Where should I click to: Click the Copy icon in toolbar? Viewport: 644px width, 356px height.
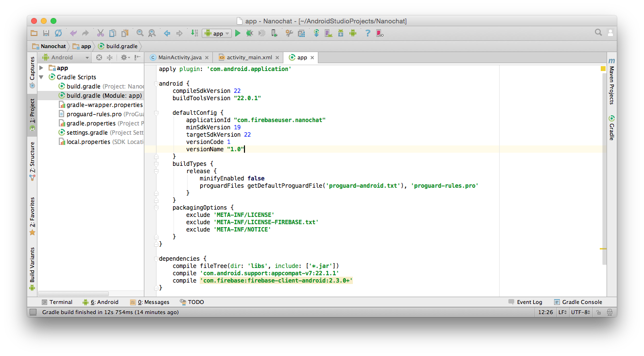113,33
